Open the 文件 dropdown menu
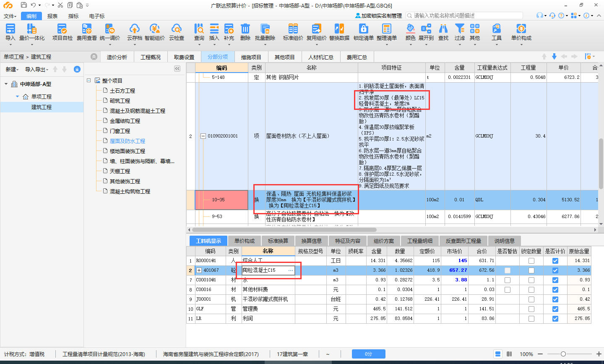The height and width of the screenshot is (364, 604). (10, 16)
